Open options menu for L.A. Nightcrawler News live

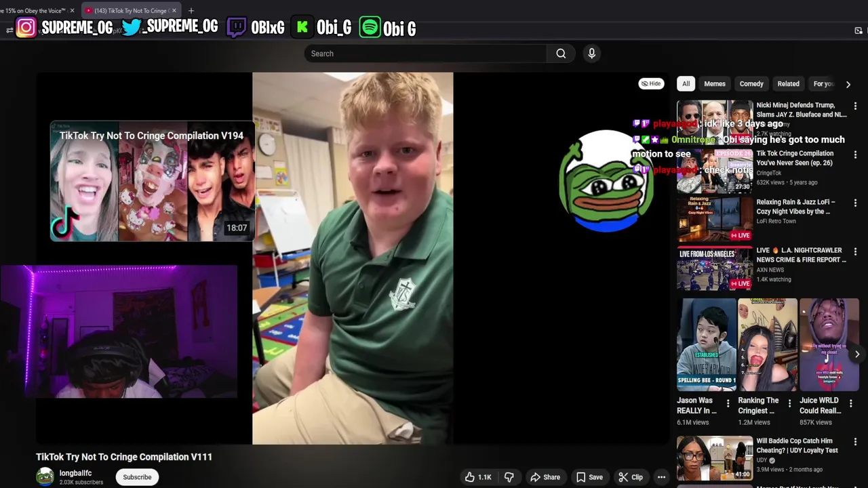coord(855,251)
